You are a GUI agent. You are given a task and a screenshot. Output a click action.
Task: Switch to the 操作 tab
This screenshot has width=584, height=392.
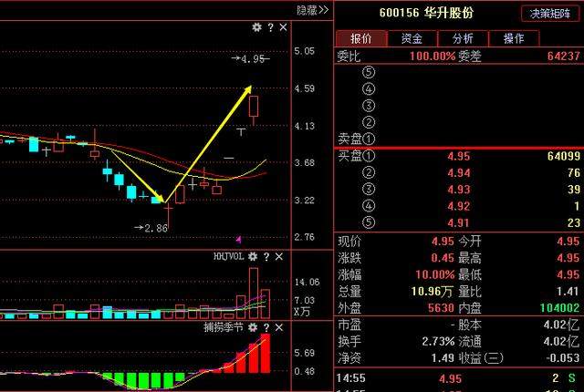tap(514, 38)
